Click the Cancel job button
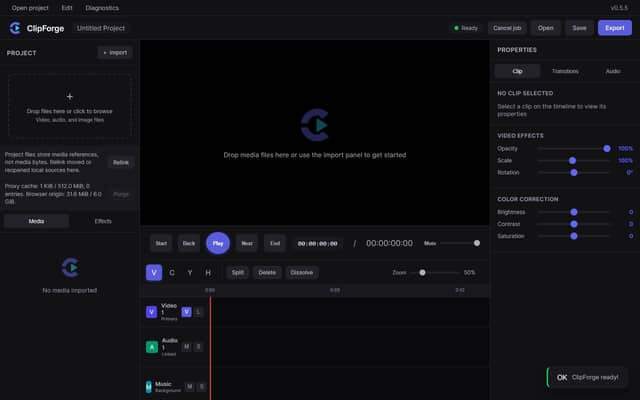 coord(507,28)
